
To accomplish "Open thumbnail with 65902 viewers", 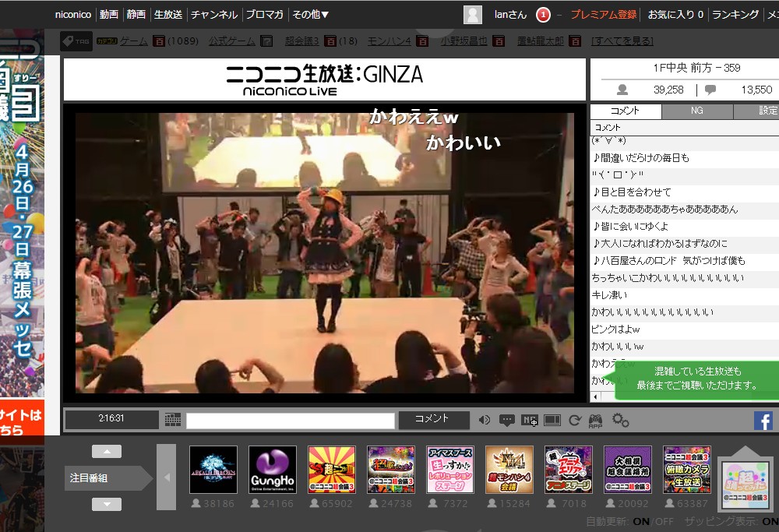I will [332, 470].
